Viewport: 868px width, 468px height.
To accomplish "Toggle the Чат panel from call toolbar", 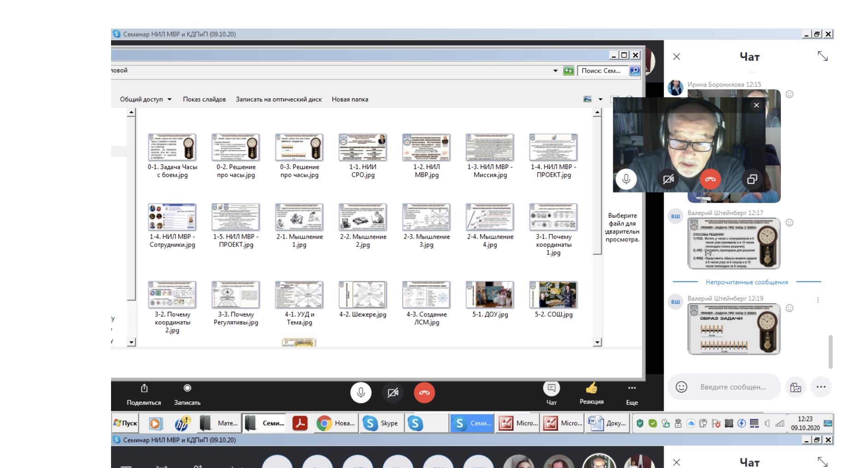I will point(551,389).
